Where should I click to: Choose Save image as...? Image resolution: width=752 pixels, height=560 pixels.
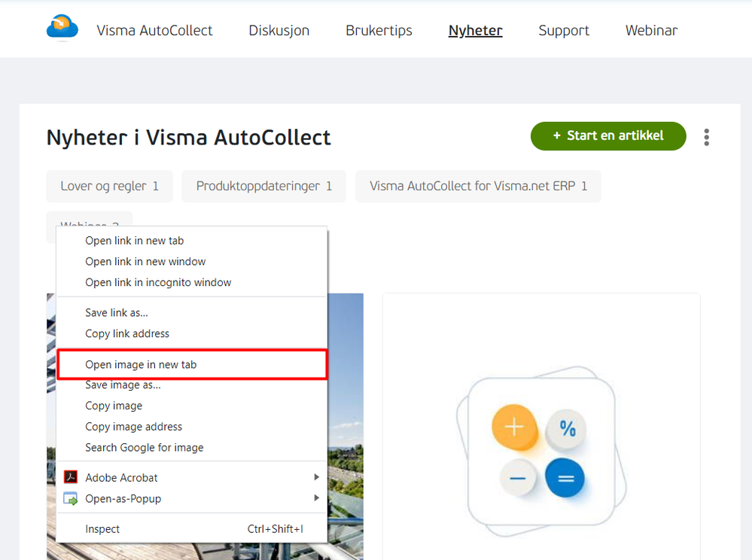[192, 385]
